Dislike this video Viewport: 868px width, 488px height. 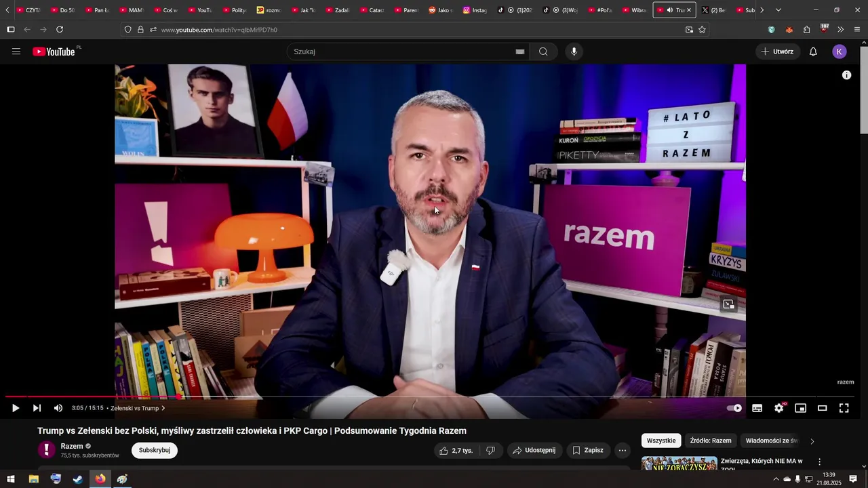pos(491,450)
